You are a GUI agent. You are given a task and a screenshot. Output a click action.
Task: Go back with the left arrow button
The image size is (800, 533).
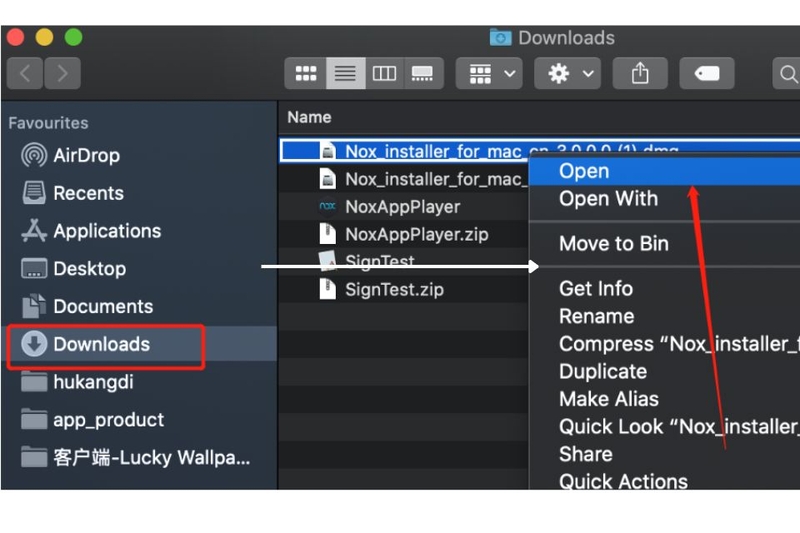tap(24, 73)
